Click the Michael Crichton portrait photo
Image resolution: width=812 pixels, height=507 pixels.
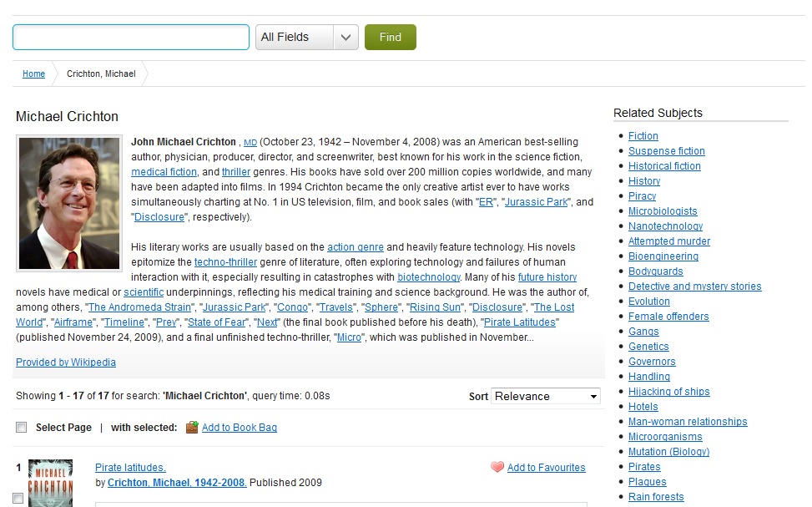pyautogui.click(x=69, y=203)
